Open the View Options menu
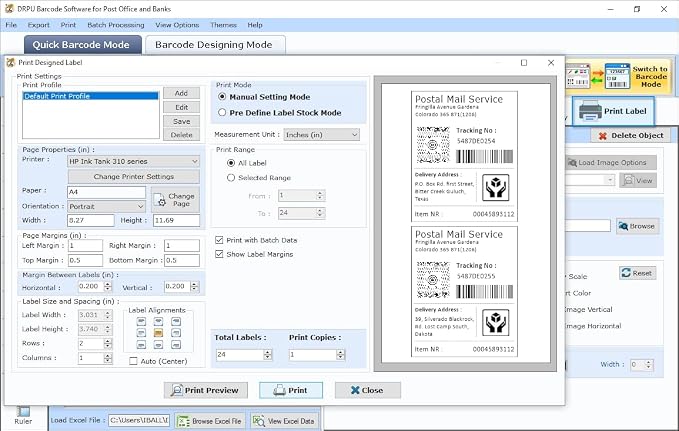This screenshot has height=431, width=679. 177,25
